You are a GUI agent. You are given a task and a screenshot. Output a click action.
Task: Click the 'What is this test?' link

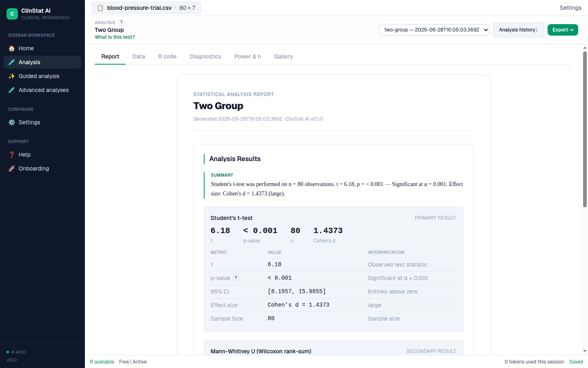[115, 37]
